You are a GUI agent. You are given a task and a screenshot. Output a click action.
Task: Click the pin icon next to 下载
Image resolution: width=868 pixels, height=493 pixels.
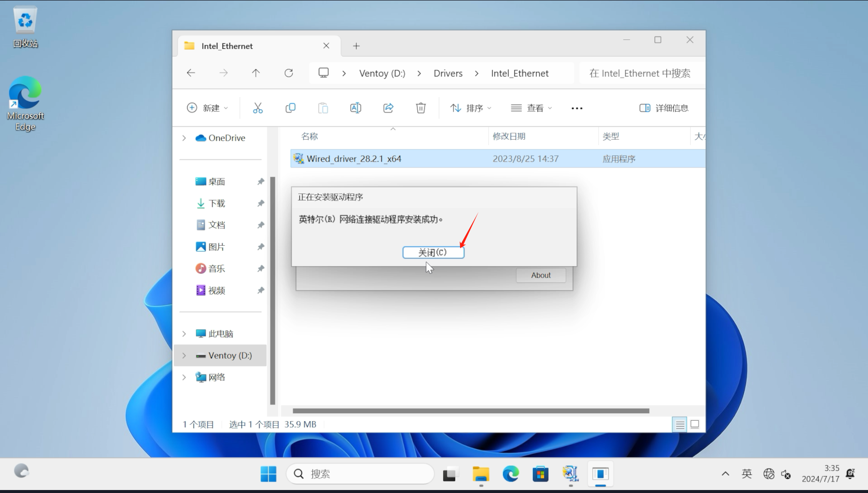pyautogui.click(x=260, y=203)
